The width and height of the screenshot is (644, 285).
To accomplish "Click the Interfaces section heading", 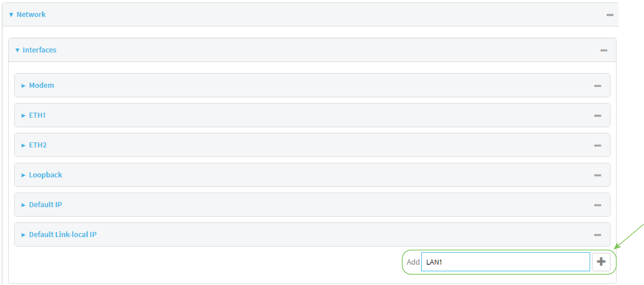I will click(39, 50).
